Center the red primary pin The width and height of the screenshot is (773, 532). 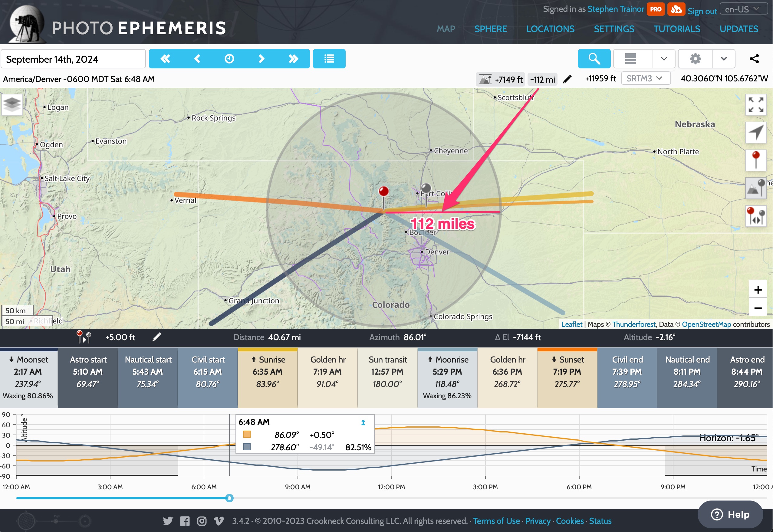point(756,160)
